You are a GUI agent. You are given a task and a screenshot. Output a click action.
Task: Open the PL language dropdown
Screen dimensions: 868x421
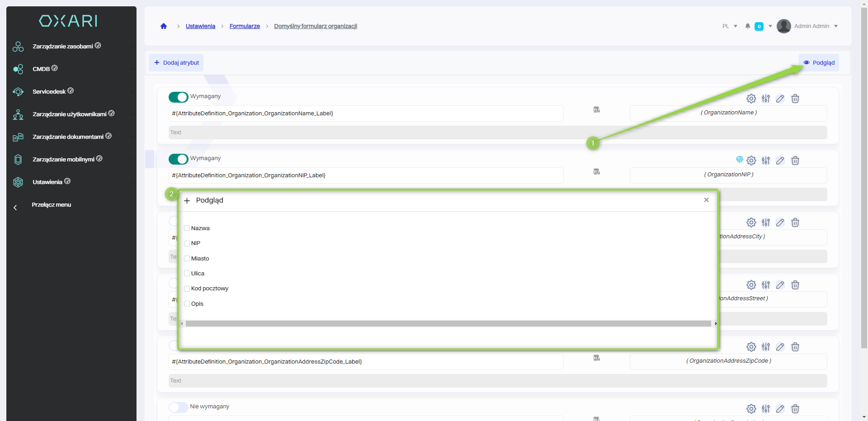pos(729,26)
